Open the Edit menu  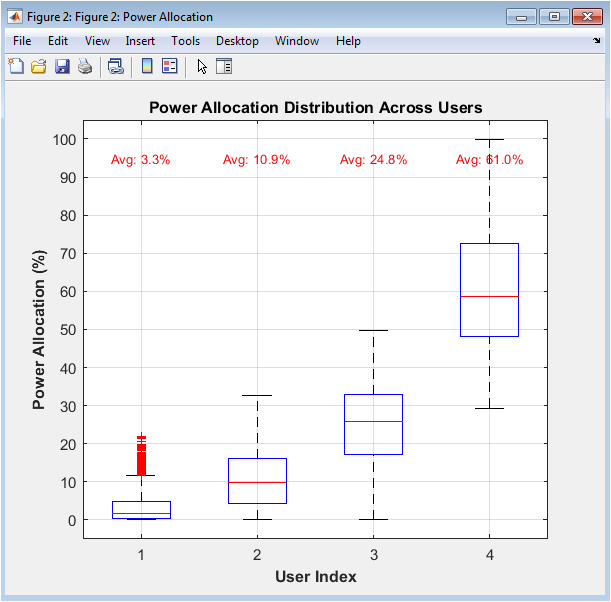[58, 41]
